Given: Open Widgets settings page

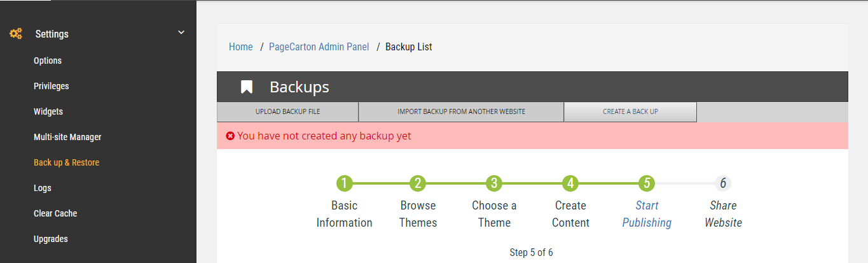Looking at the screenshot, I should [x=48, y=111].
